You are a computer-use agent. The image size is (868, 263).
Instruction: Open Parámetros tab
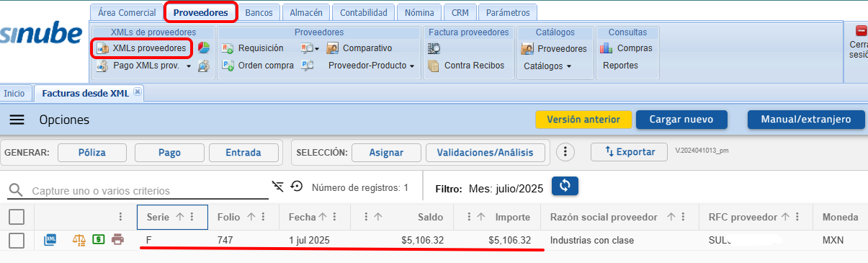(x=508, y=12)
